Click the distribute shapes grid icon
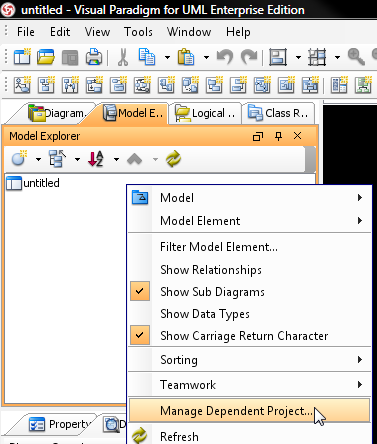Viewport: 377px width, 444px height. point(317,57)
